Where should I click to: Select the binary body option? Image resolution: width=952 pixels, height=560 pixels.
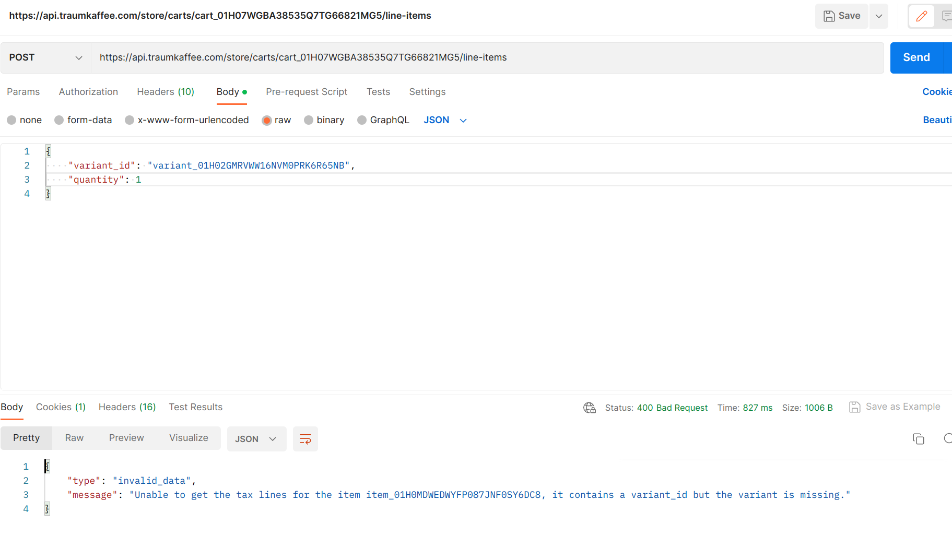pyautogui.click(x=309, y=120)
